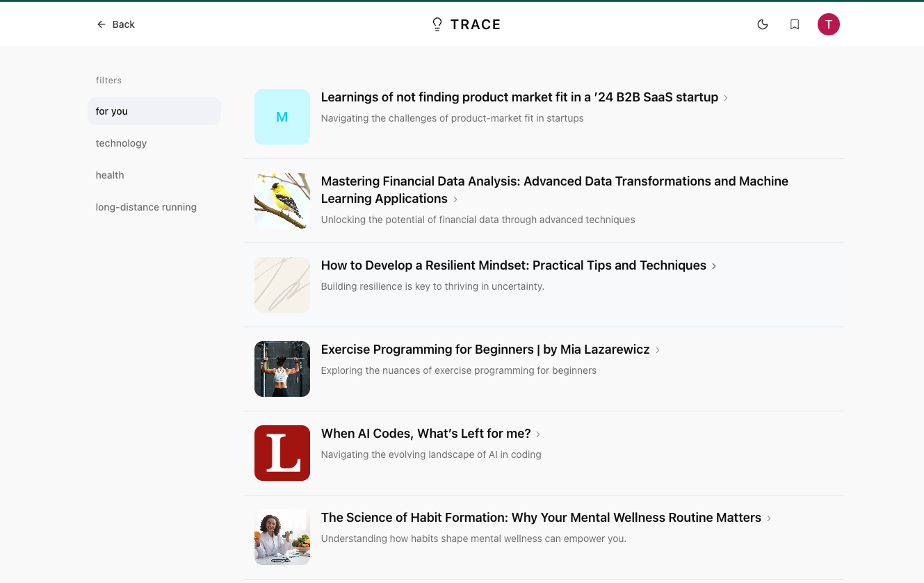Click the lightbulb TRACE logo

pos(466,24)
